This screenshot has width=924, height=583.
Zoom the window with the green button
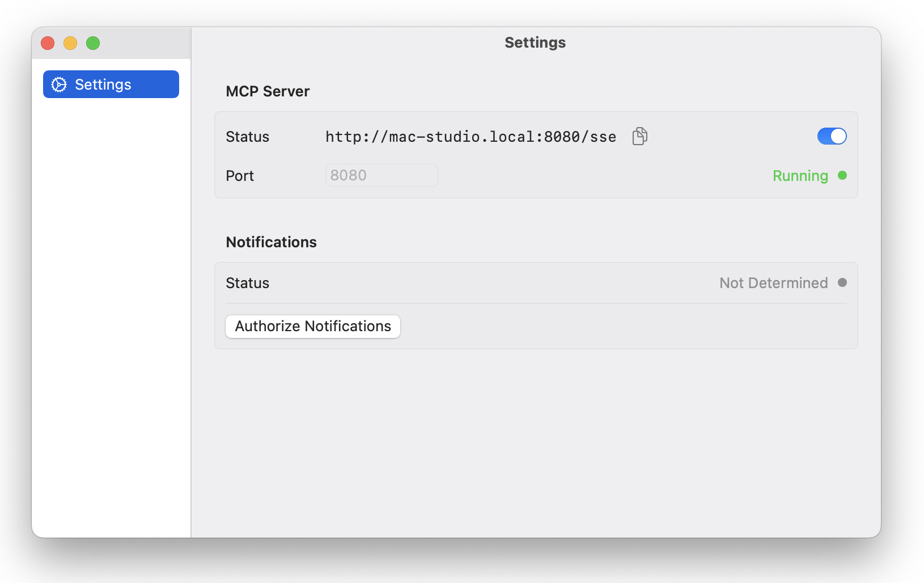93,43
